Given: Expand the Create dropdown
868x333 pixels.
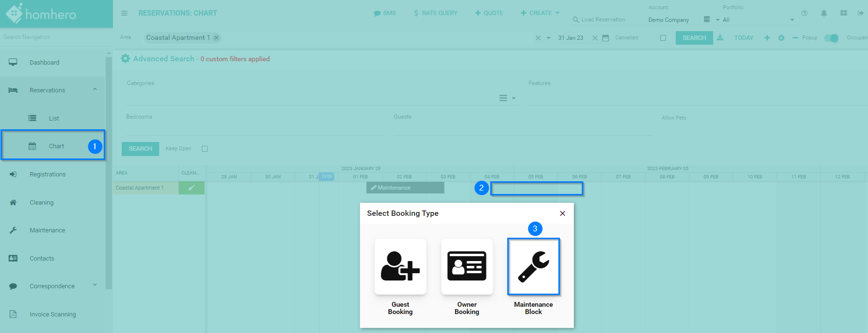Looking at the screenshot, I should (x=540, y=13).
